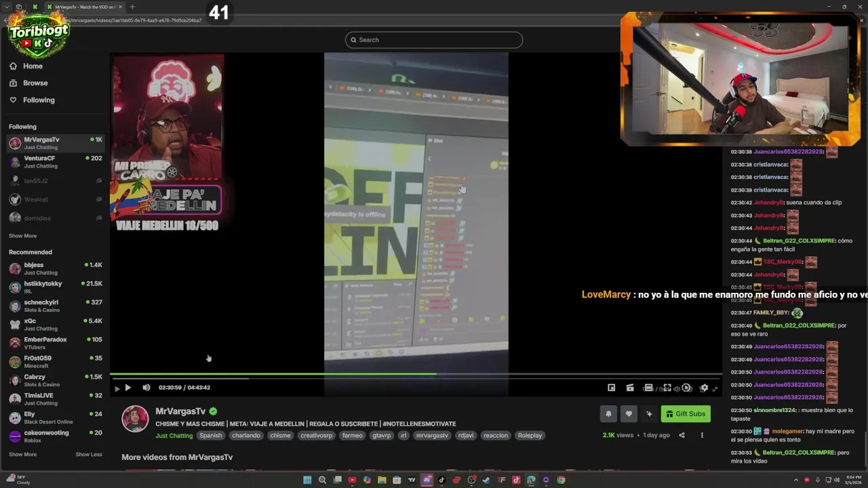Expand Show More under Following

click(x=22, y=236)
